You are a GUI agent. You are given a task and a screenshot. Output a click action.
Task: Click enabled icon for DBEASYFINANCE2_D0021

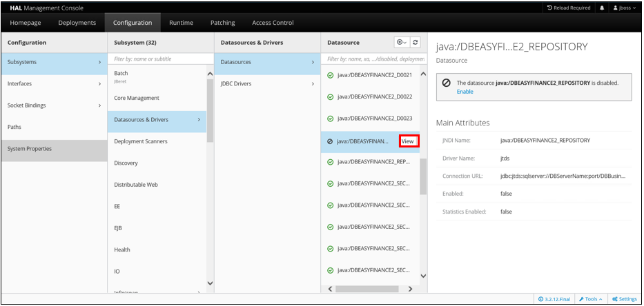(x=330, y=75)
